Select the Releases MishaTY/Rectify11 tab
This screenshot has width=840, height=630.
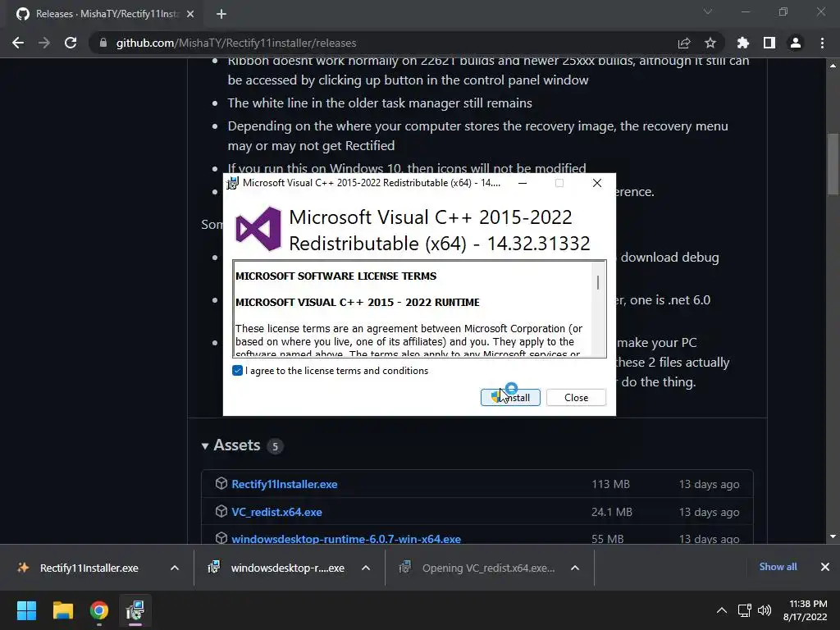[102, 14]
